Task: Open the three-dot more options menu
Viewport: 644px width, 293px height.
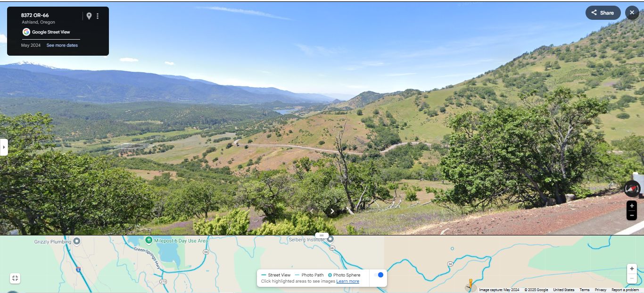Action: [98, 16]
